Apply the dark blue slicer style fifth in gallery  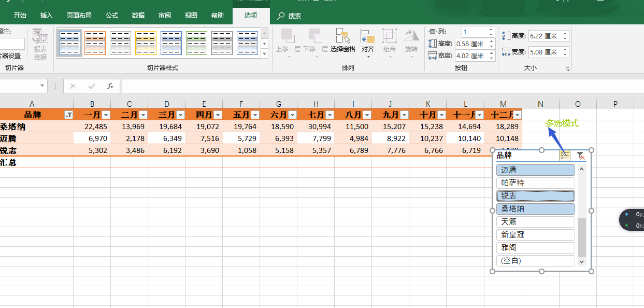(x=171, y=43)
